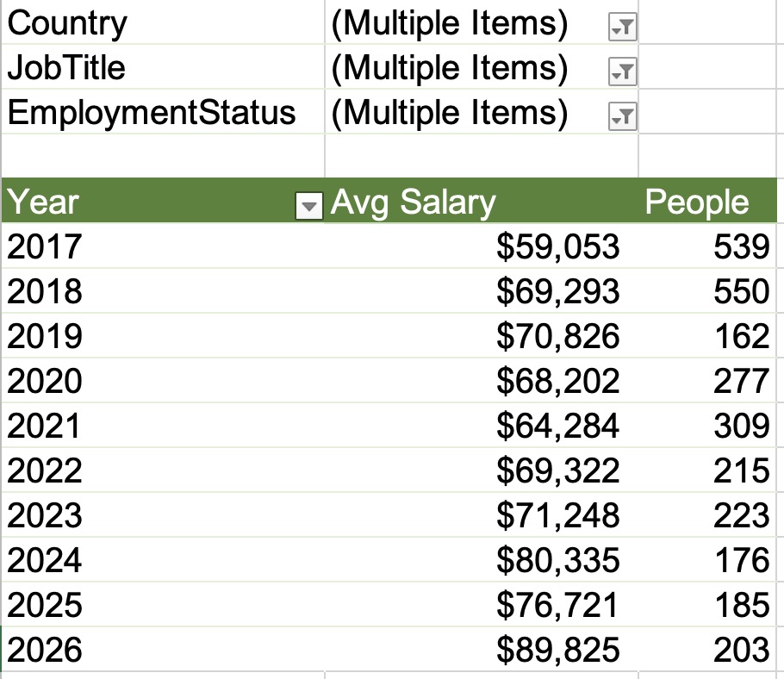This screenshot has width=784, height=679.
Task: Select the 2026 people count 203
Action: (x=742, y=650)
